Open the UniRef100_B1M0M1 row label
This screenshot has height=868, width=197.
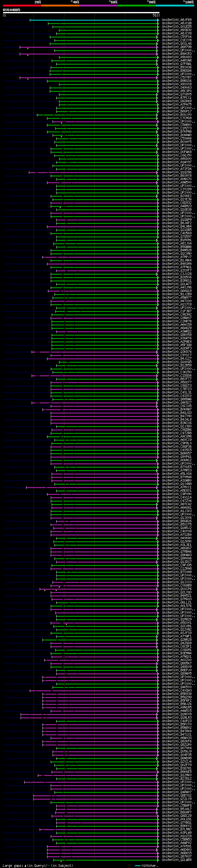pyautogui.click(x=177, y=240)
